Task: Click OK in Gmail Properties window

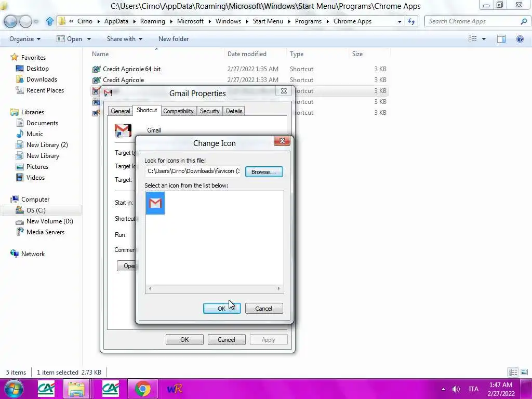Action: 184,340
